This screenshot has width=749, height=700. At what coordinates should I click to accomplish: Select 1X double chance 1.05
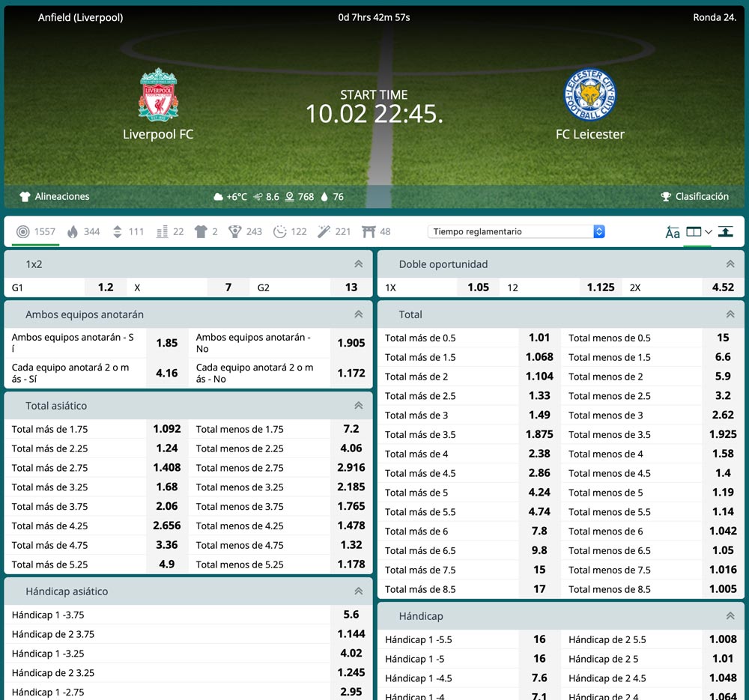coord(478,287)
